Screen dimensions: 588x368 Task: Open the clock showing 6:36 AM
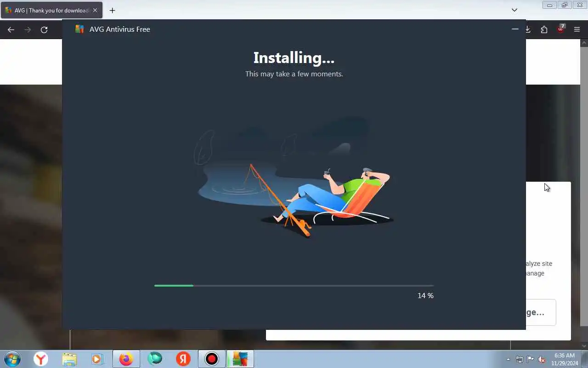(565, 359)
